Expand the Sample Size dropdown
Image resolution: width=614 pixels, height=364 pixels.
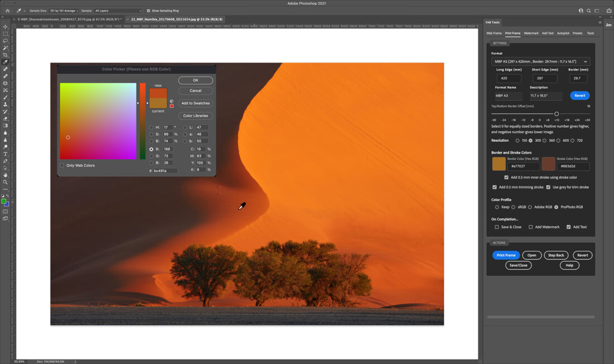(x=63, y=11)
